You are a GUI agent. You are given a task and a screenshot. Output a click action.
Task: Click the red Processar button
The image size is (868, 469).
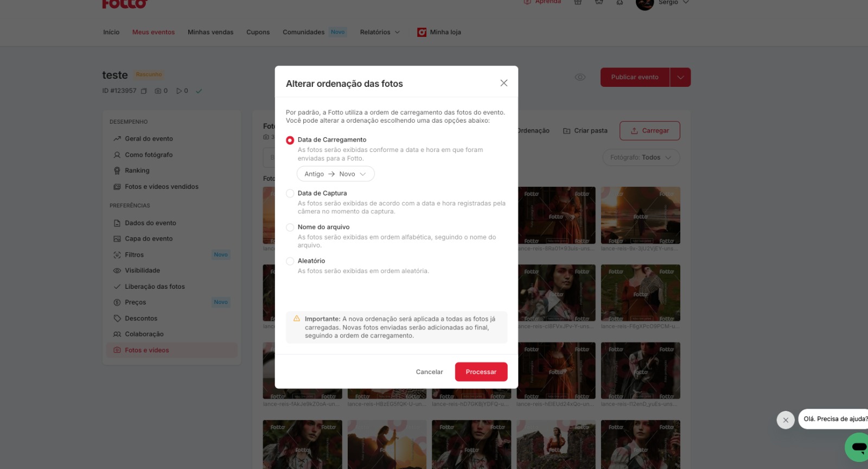coord(481,372)
